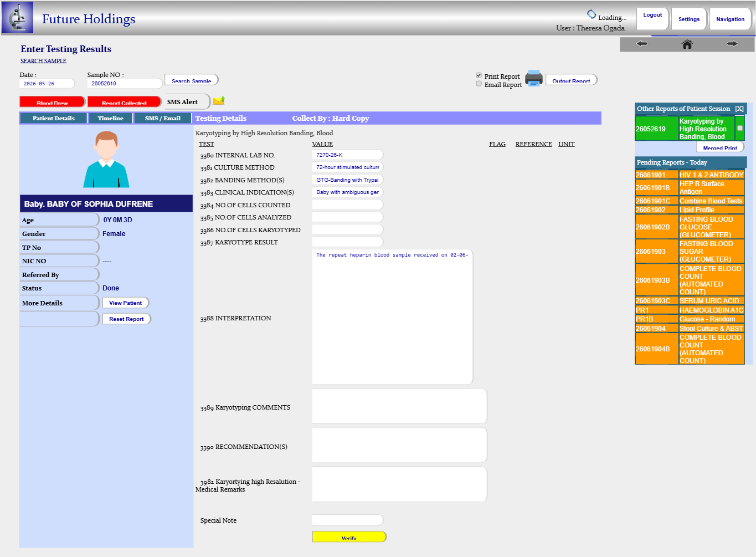Open pending report 26061901 HIV 1 & 2 ANTIBODY
This screenshot has height=557, width=756.
point(690,175)
